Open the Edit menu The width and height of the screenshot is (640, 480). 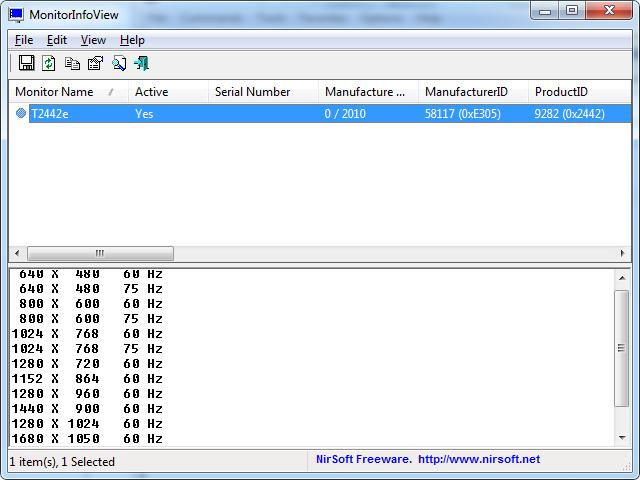tap(57, 40)
